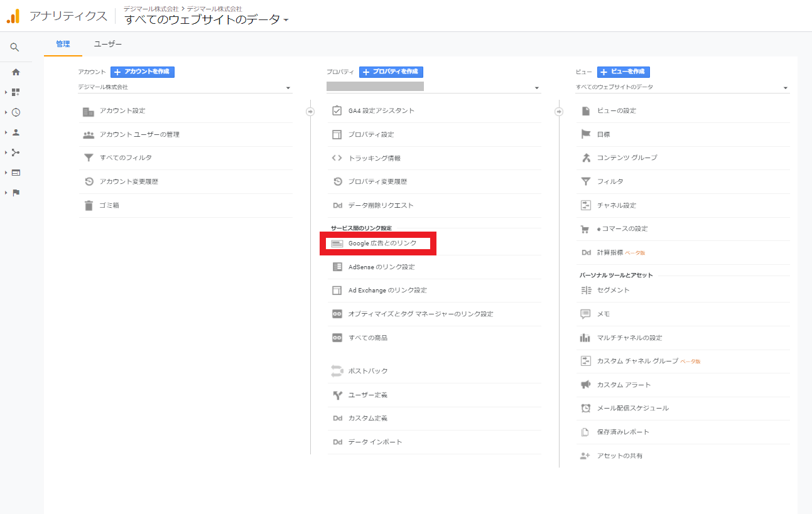Open the すべてのウェブサイトのデータ view dropdown

pos(683,87)
